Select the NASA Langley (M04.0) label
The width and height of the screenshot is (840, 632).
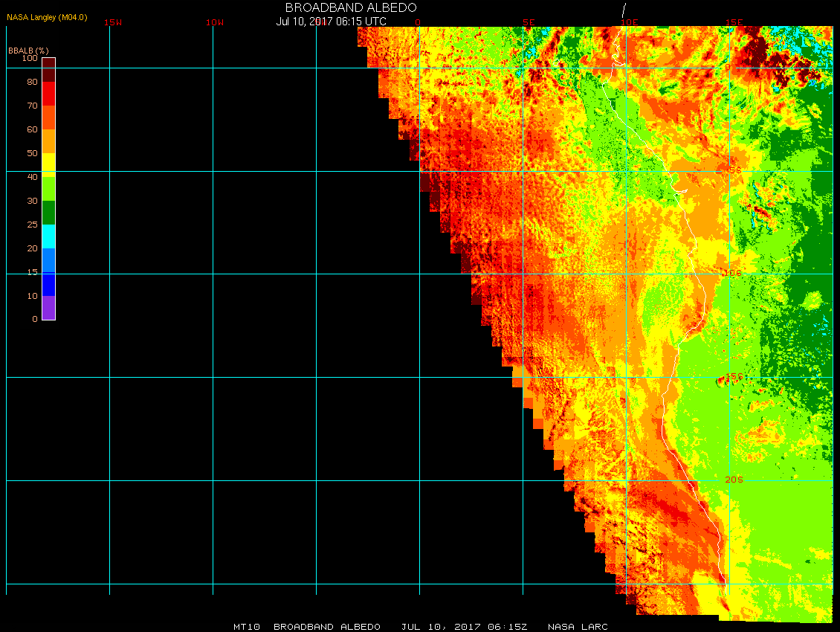47,16
